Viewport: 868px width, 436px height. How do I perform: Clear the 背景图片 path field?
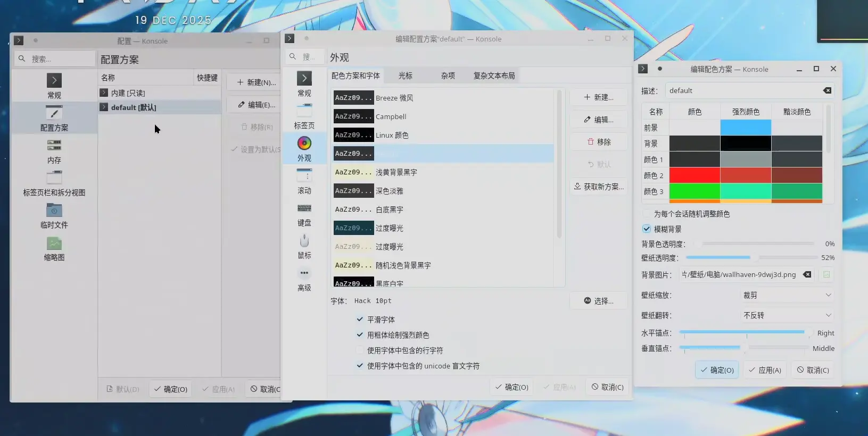807,274
